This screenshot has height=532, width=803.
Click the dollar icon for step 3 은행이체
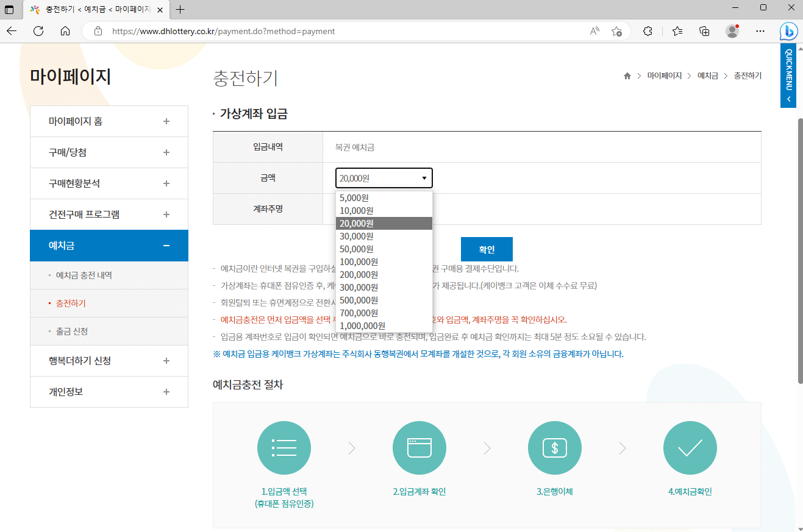click(554, 447)
